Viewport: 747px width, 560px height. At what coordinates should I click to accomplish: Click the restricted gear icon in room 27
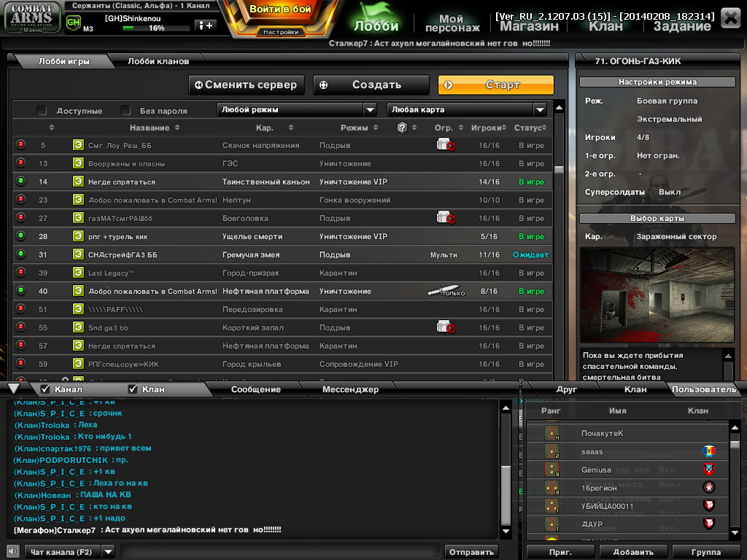[446, 217]
